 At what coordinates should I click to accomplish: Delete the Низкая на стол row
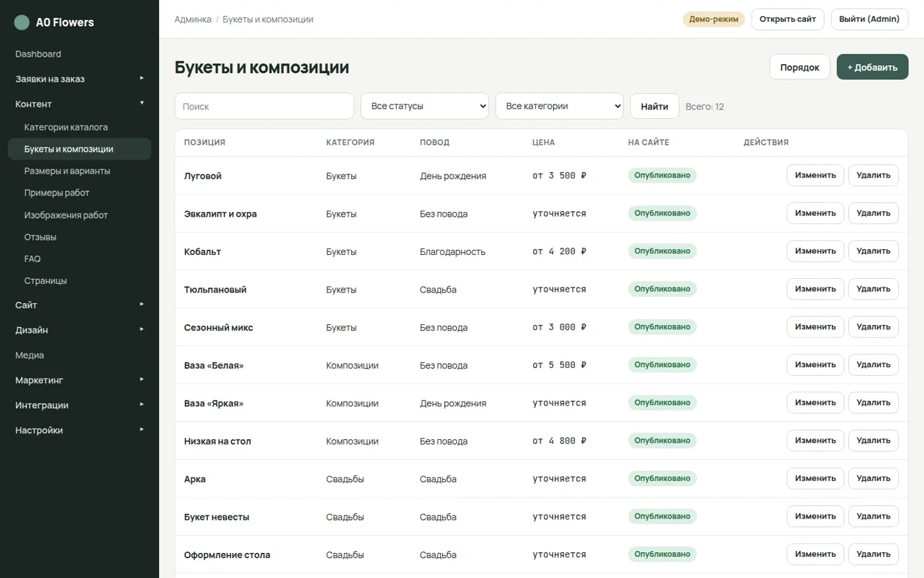[x=873, y=441]
